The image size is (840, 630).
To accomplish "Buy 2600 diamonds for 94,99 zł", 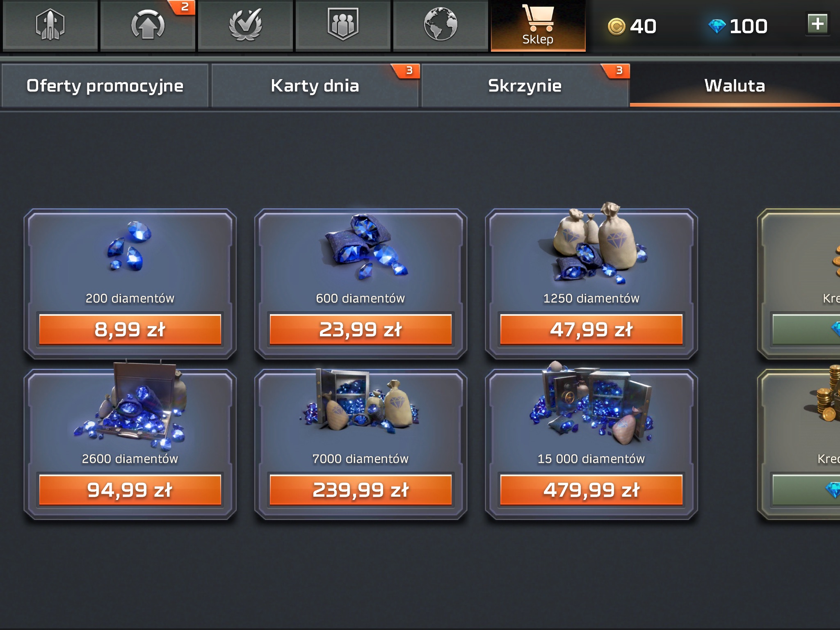I will (130, 490).
